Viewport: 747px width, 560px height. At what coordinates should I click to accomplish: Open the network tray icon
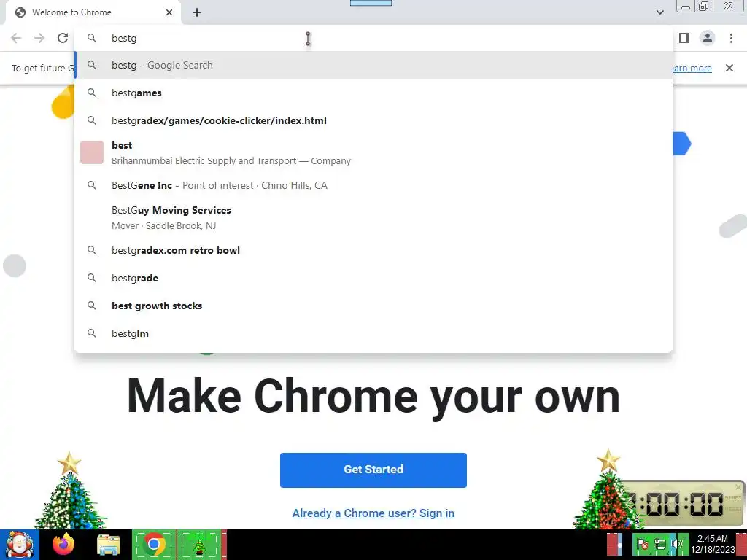click(659, 544)
